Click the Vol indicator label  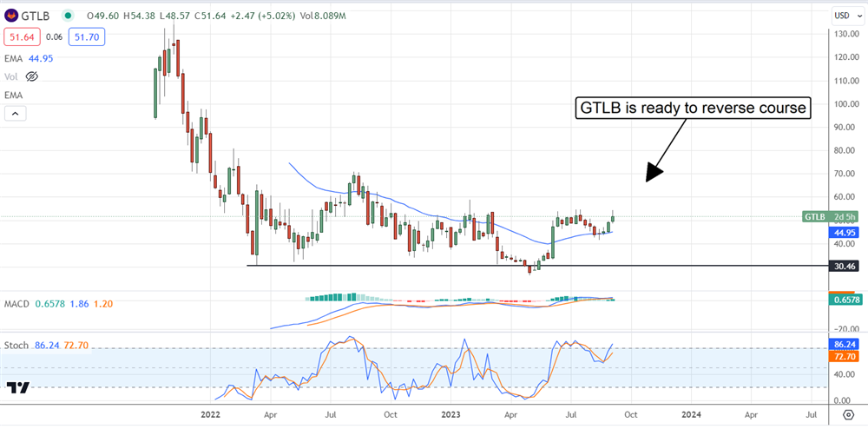[x=12, y=77]
